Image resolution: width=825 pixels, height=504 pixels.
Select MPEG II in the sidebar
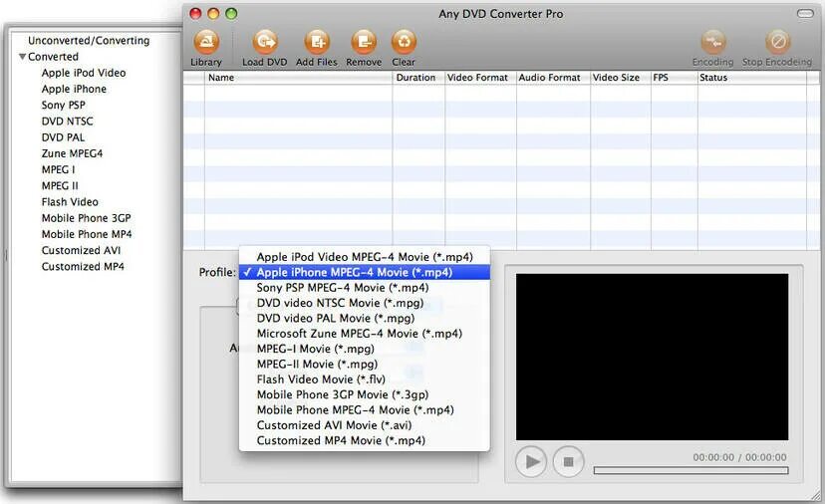60,185
